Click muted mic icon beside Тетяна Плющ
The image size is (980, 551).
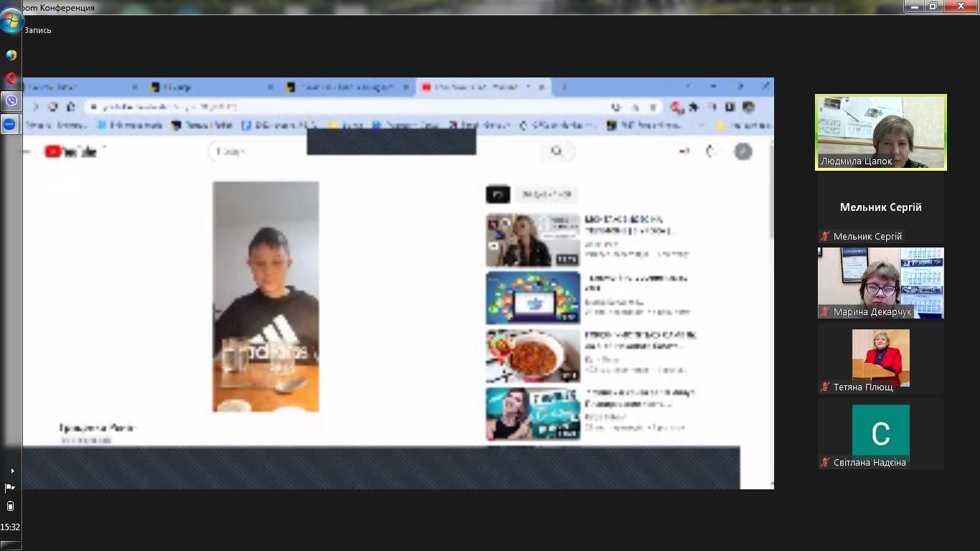826,387
